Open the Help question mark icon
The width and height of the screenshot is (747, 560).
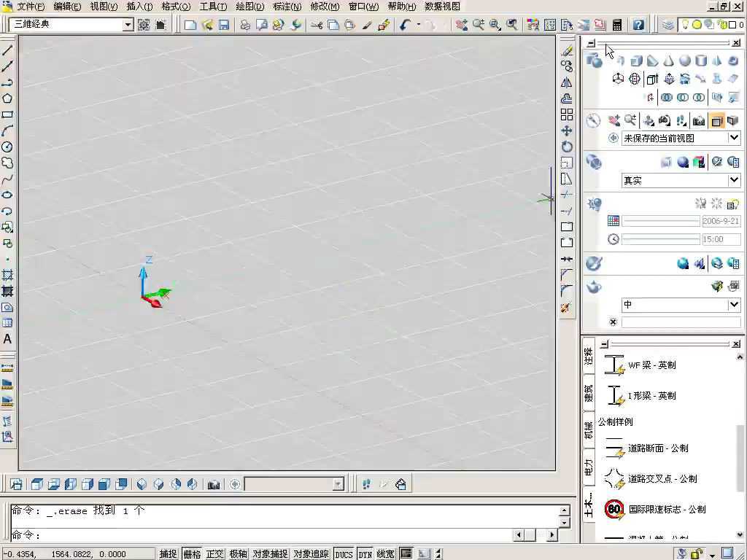[x=638, y=25]
